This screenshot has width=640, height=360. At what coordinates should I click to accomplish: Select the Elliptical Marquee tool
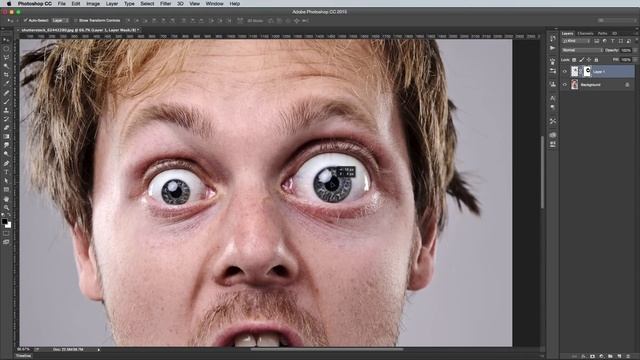point(6,48)
